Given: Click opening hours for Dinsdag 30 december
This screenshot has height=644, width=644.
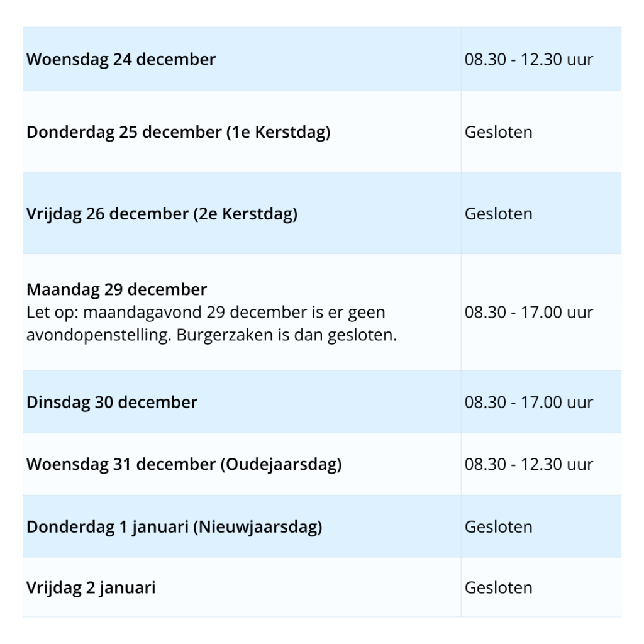Looking at the screenshot, I should (x=528, y=402).
